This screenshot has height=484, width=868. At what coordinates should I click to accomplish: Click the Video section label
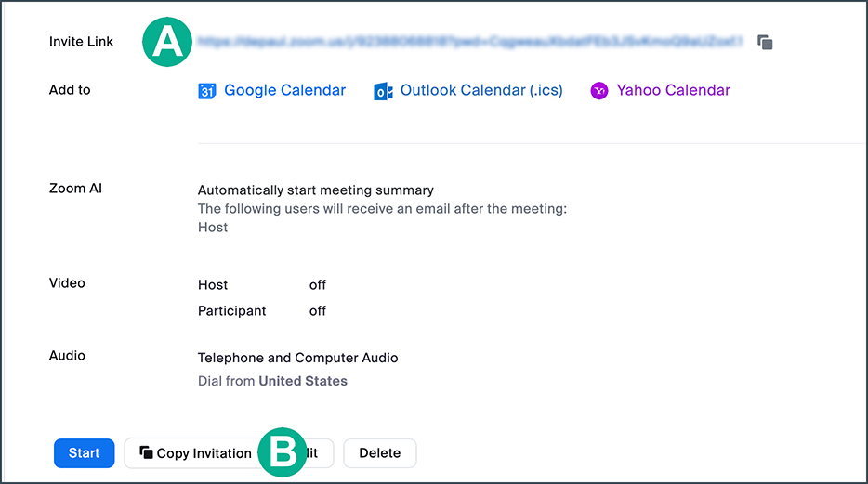pos(67,283)
